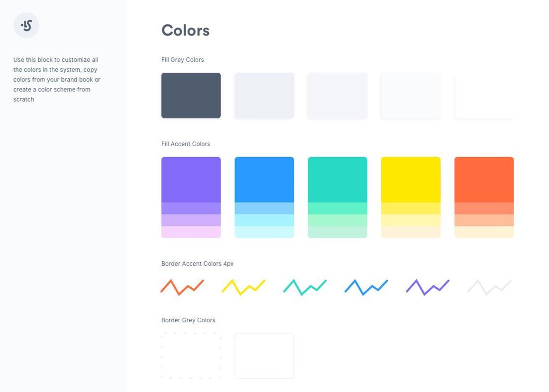Select the orange zigzag border line
Image resolution: width=549 pixels, height=392 pixels.
click(182, 287)
